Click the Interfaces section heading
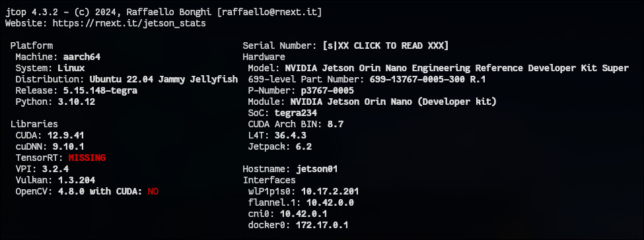Screen dimensions: 644x240 coord(269,180)
